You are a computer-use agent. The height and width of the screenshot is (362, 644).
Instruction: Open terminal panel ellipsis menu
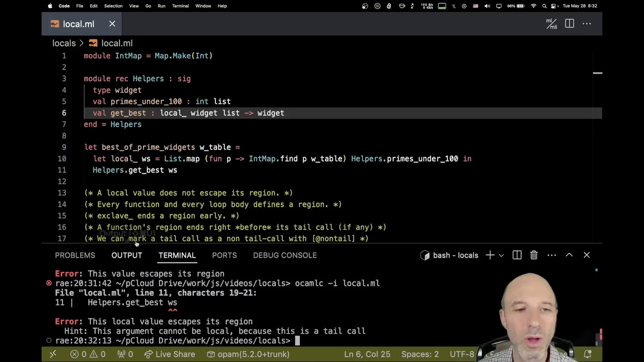[x=552, y=255]
